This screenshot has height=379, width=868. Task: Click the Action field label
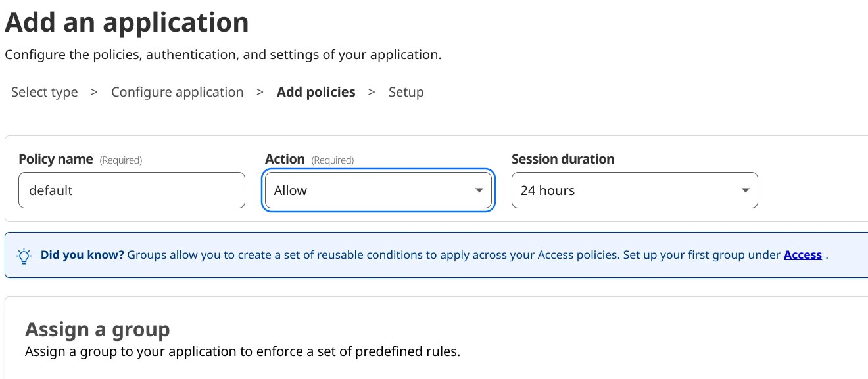285,159
